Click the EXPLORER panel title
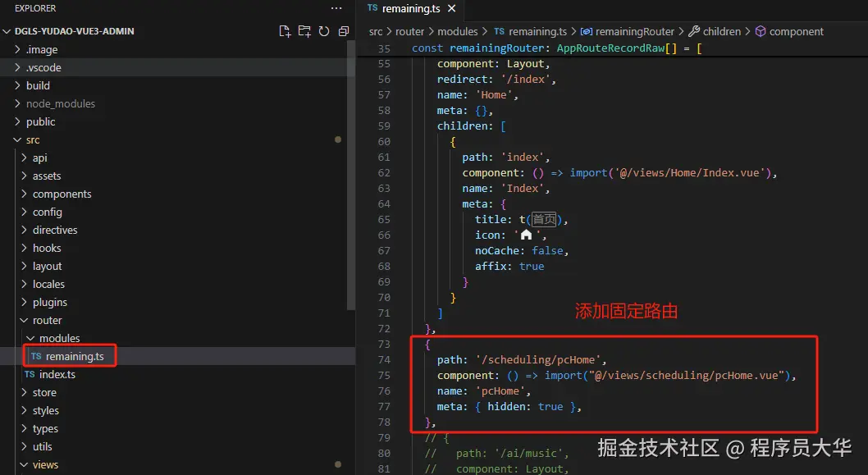Viewport: 868px width, 475px height. (35, 8)
